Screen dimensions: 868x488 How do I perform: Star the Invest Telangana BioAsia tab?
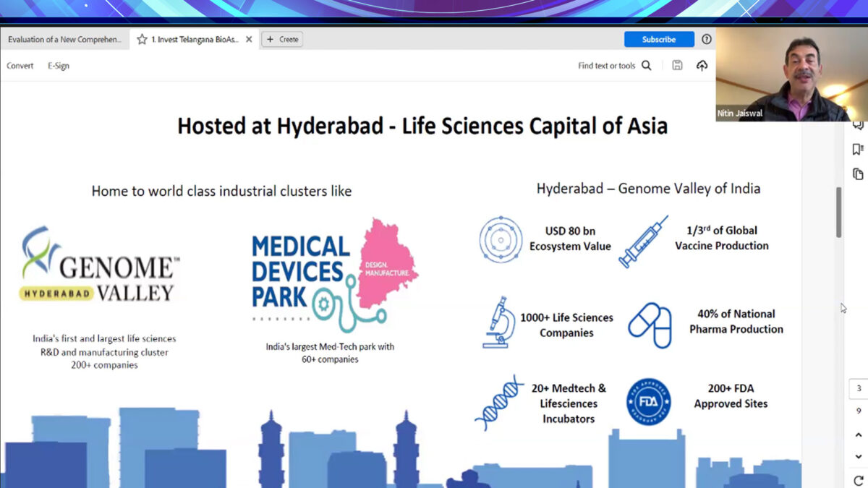[x=142, y=39]
